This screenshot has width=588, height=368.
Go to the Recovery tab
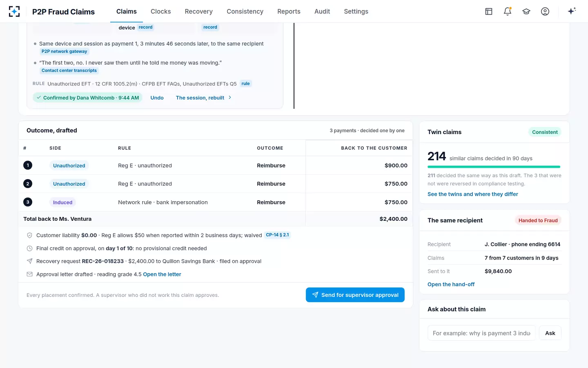199,11
